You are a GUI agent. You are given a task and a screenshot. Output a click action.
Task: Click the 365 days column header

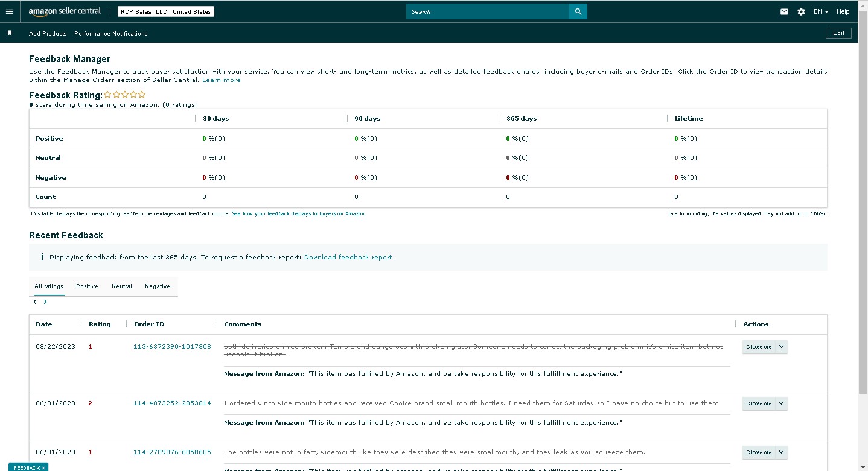pyautogui.click(x=522, y=119)
